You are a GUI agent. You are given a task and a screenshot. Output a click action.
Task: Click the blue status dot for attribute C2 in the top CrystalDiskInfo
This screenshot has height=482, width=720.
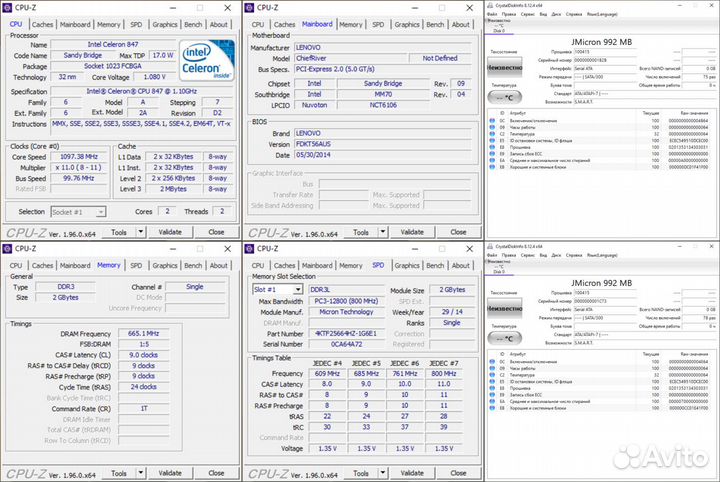(492, 134)
